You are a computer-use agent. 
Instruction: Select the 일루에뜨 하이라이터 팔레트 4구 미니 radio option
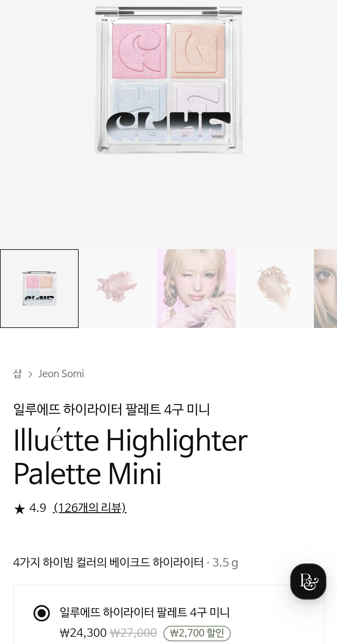click(42, 613)
